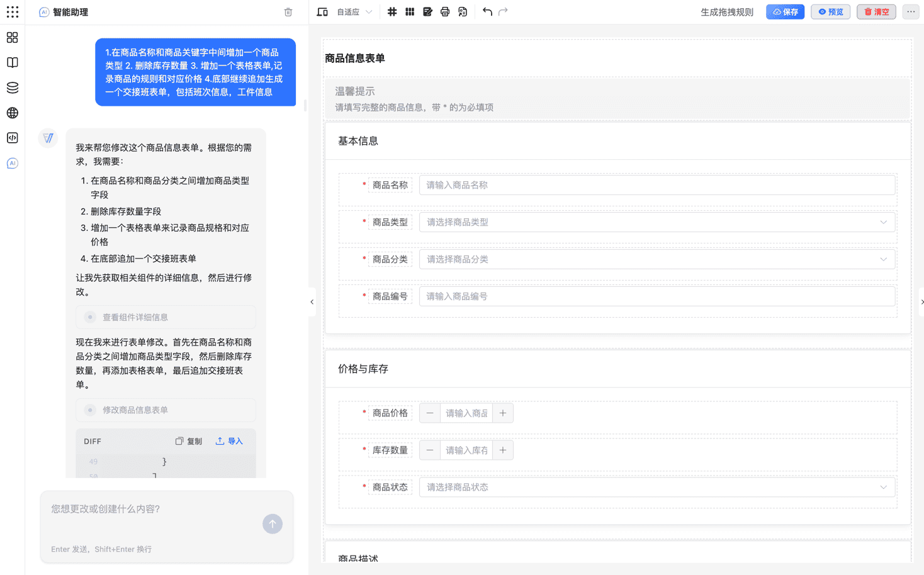Select the 温馨提示 alert block
This screenshot has height=575, width=924.
[x=617, y=99]
